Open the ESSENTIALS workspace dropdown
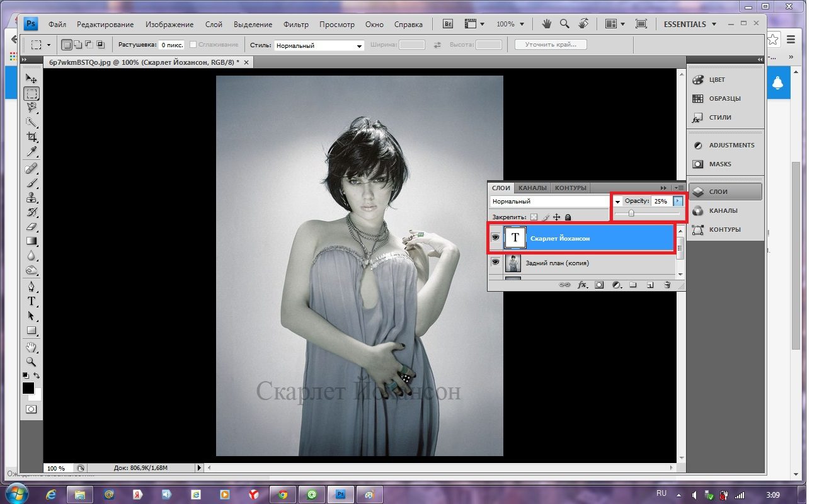This screenshot has width=824, height=504. 690,24
